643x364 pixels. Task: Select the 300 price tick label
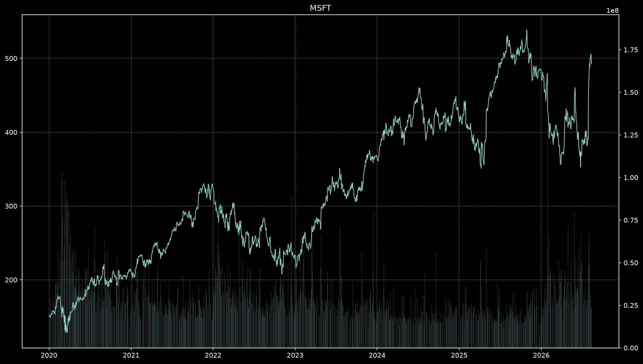(x=12, y=206)
